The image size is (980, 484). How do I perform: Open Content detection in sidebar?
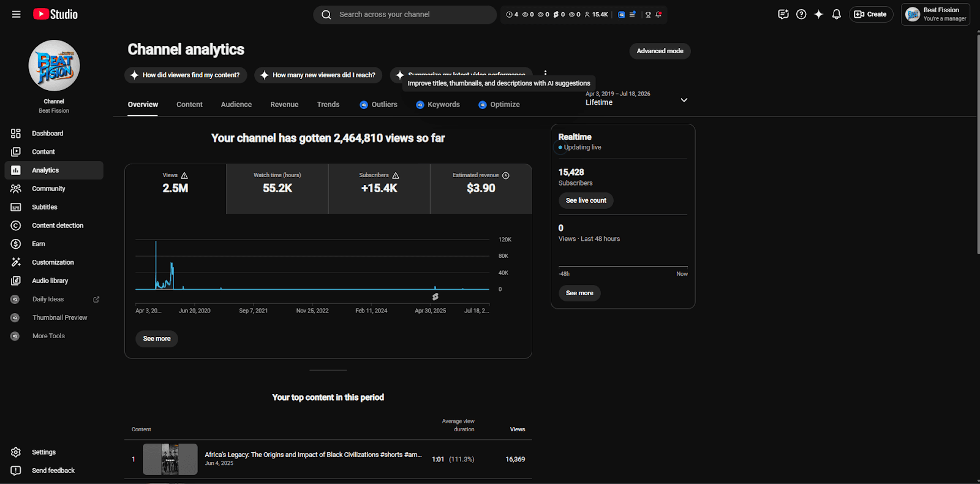coord(54,225)
